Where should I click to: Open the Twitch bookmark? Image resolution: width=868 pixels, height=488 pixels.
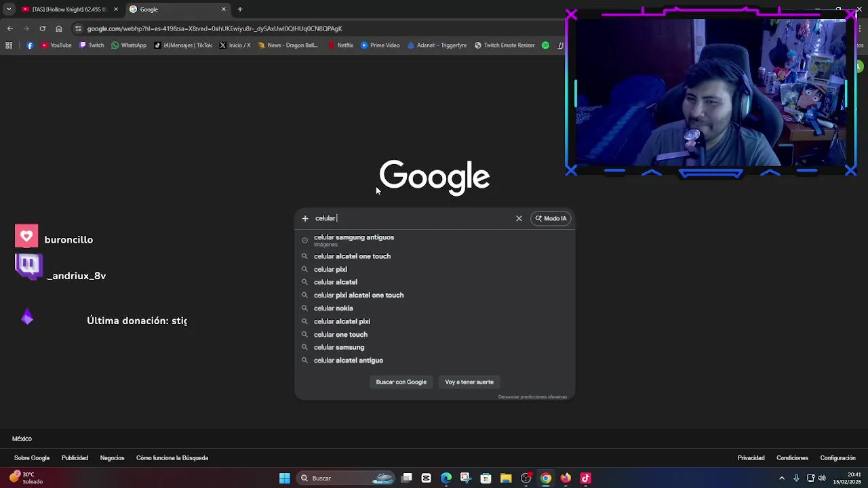click(92, 45)
